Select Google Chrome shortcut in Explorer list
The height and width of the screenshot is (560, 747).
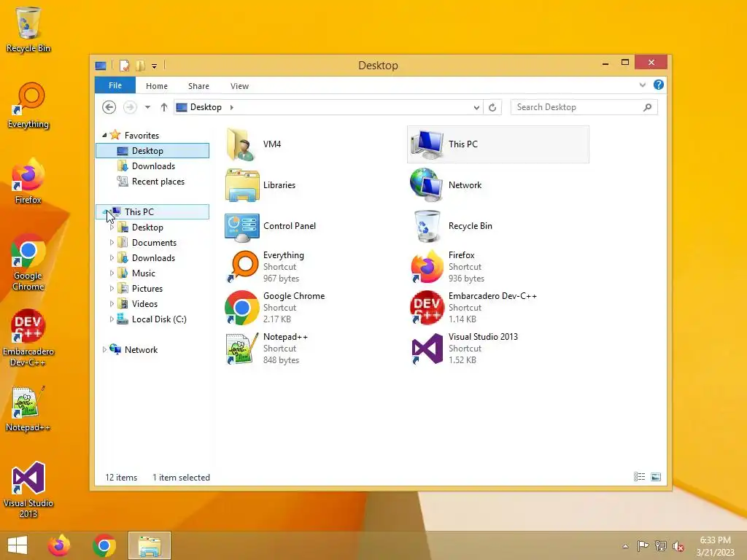tap(242, 308)
